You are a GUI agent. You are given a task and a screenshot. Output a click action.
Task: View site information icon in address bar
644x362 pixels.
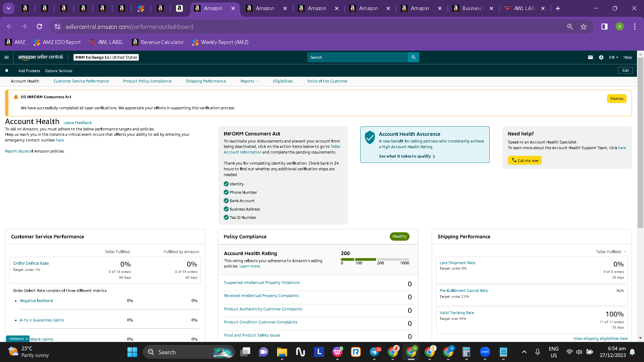(x=57, y=26)
